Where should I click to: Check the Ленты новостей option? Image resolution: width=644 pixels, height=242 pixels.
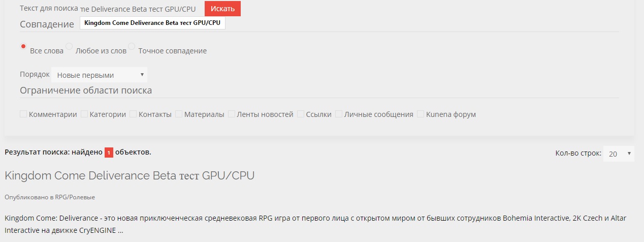click(x=232, y=114)
